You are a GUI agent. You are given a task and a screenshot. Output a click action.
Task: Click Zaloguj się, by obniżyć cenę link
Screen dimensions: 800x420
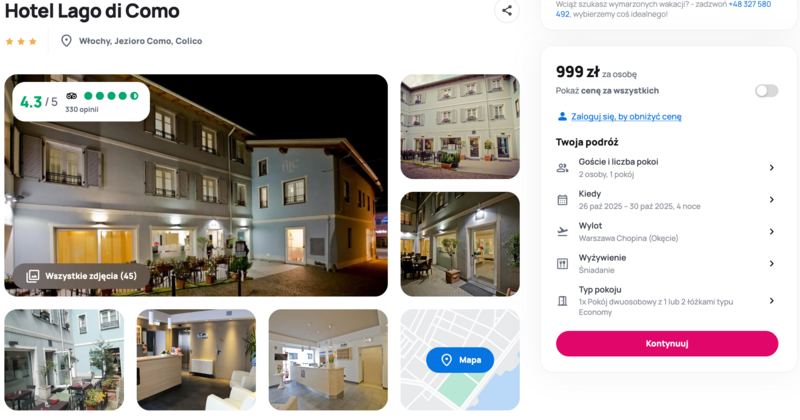626,116
